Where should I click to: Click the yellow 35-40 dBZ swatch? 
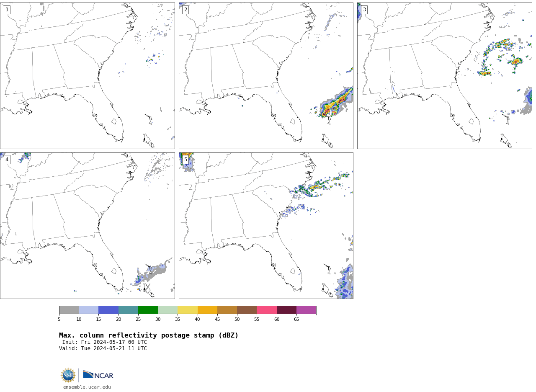[x=188, y=310]
